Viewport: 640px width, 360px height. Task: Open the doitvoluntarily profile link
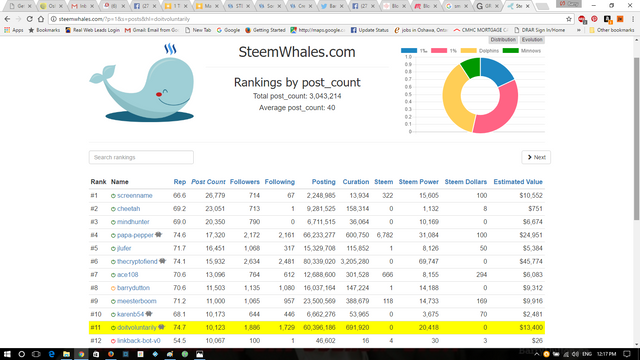(x=137, y=327)
